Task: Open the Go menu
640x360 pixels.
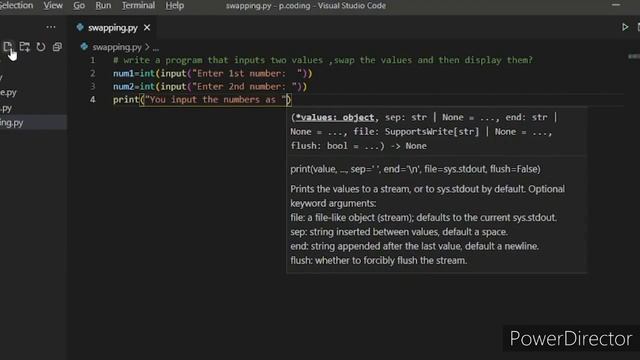Action: (79, 6)
